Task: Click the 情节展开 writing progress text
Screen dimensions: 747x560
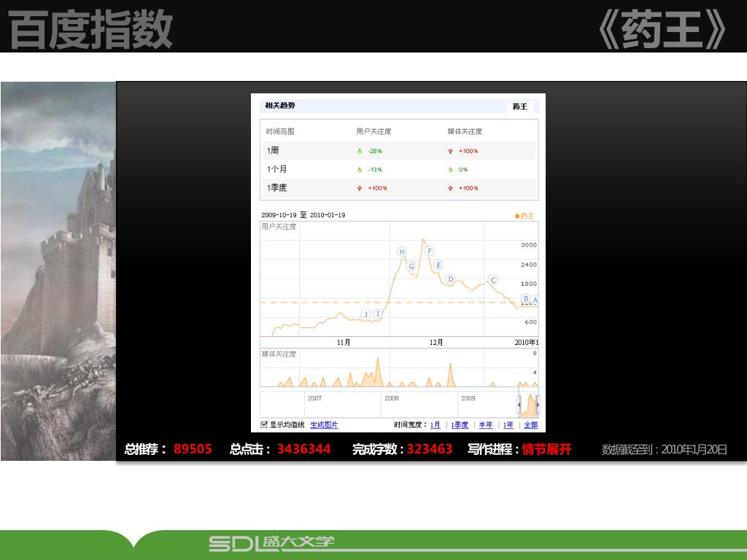Action: 546,449
